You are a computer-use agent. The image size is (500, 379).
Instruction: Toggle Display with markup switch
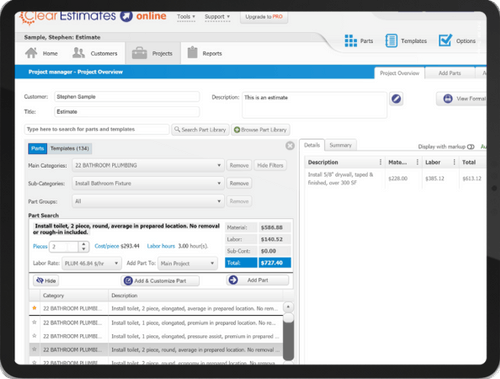(471, 147)
